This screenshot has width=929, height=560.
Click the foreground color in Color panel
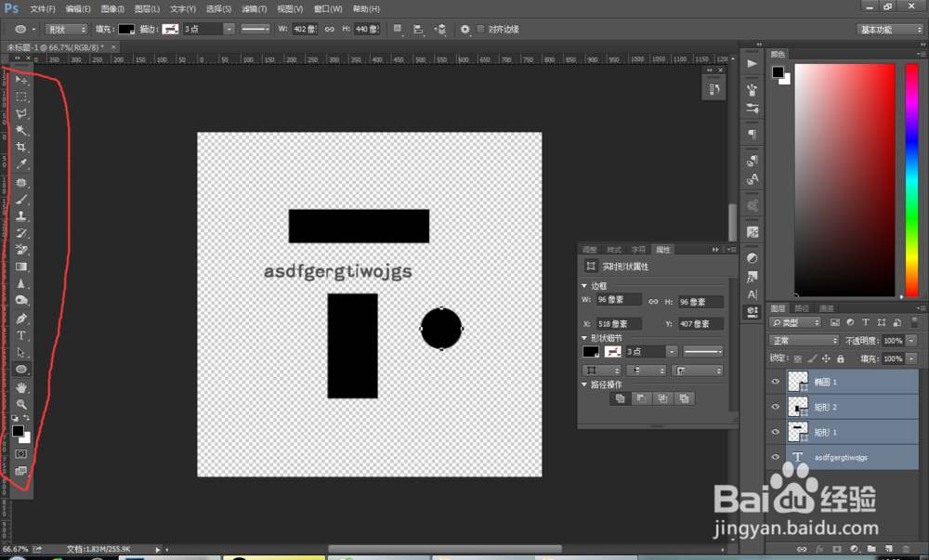coord(778,72)
